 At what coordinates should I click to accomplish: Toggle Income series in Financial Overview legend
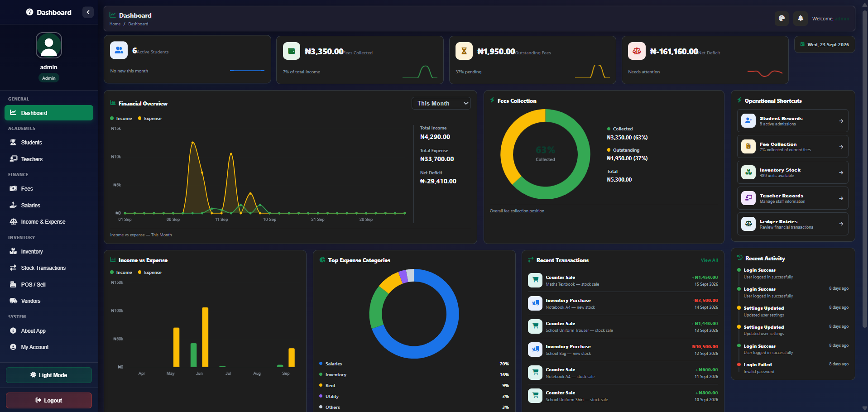(121, 119)
